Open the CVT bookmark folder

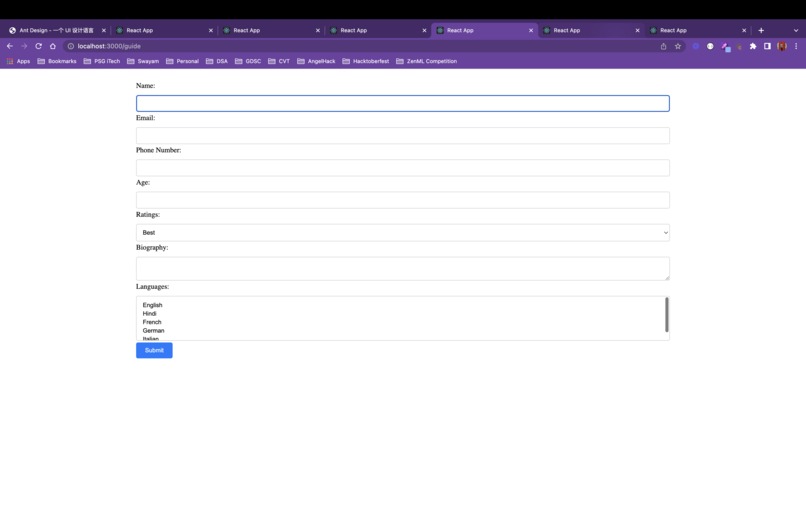279,61
